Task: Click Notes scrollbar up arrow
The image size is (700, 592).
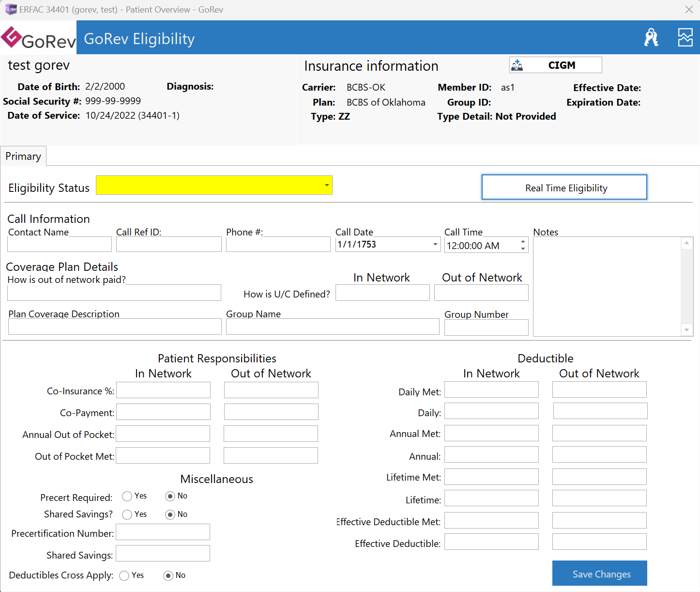Action: coord(686,243)
